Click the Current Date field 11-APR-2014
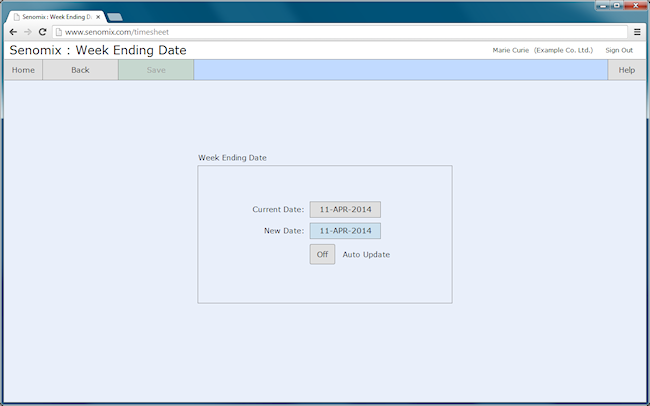This screenshot has width=650, height=406. (x=345, y=209)
